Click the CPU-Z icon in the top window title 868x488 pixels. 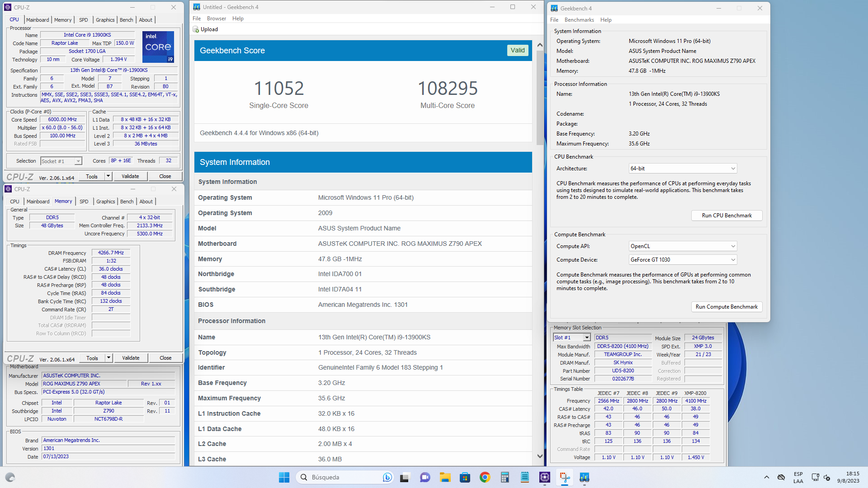[x=8, y=7]
